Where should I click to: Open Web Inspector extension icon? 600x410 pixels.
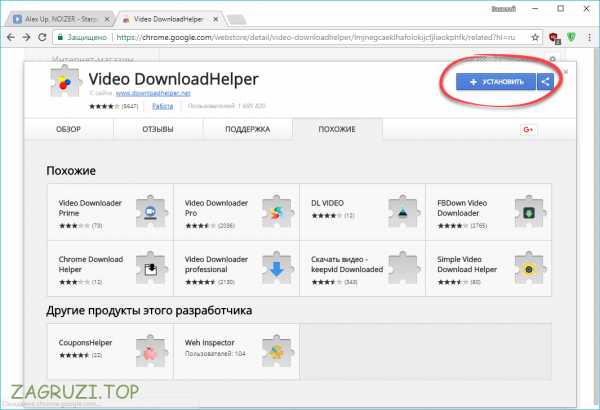coord(278,351)
